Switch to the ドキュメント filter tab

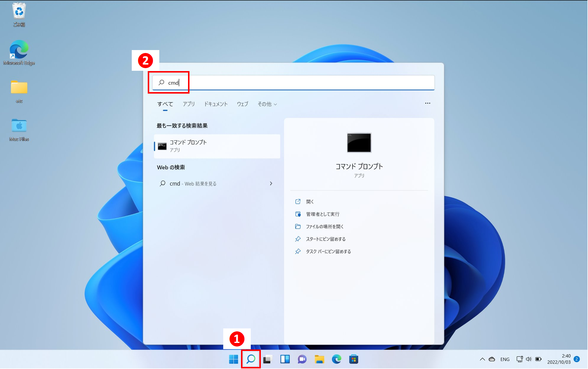[x=216, y=104]
